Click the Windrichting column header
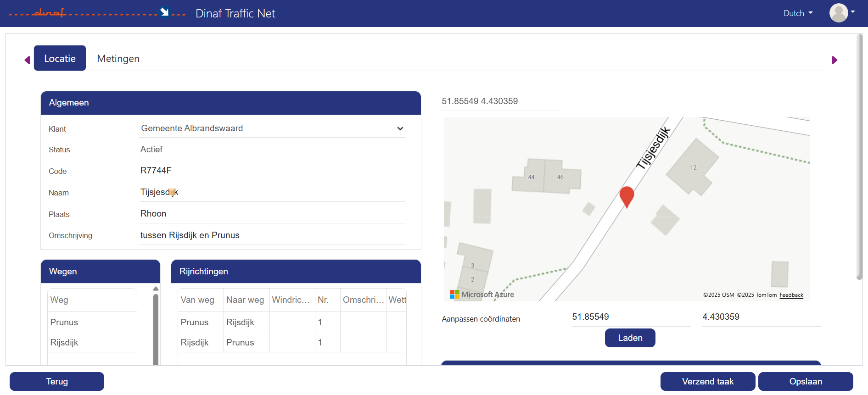This screenshot has width=868, height=395. 292,300
